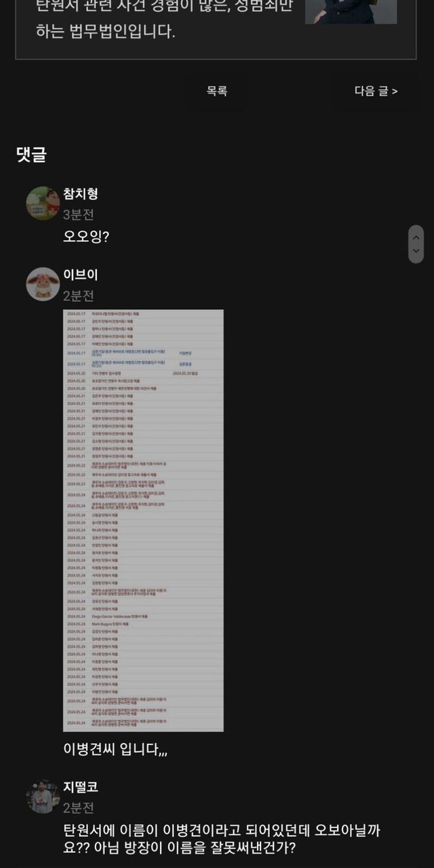
Task: Click the 참치형 username
Action: (x=81, y=194)
